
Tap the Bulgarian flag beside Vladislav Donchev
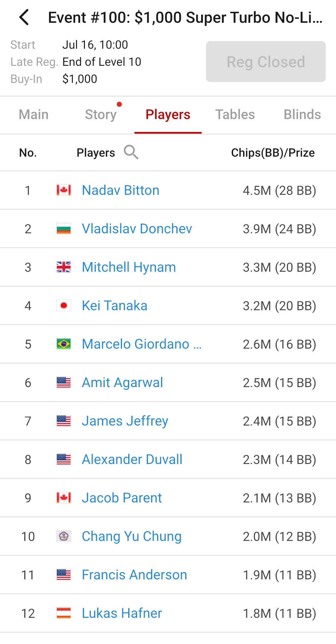64,229
